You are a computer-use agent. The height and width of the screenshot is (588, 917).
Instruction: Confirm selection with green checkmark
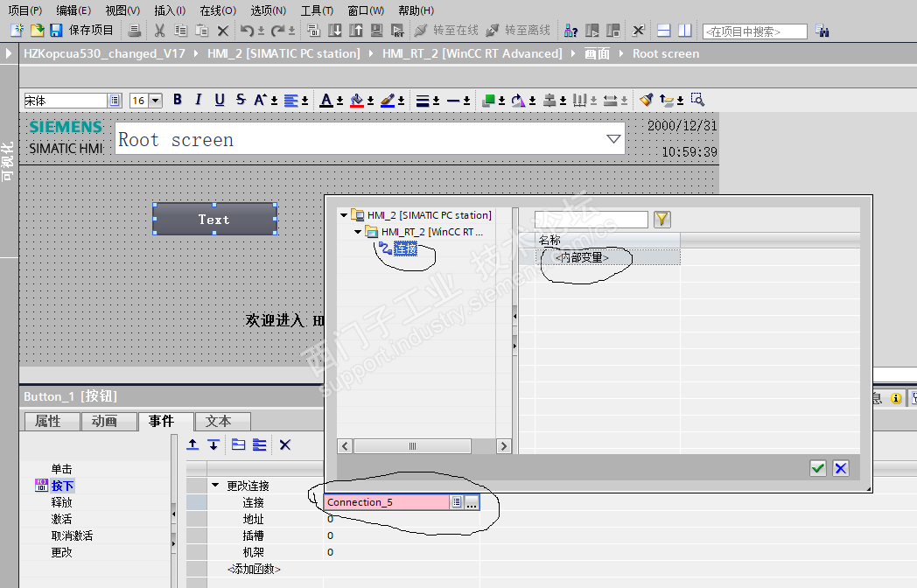(x=817, y=468)
